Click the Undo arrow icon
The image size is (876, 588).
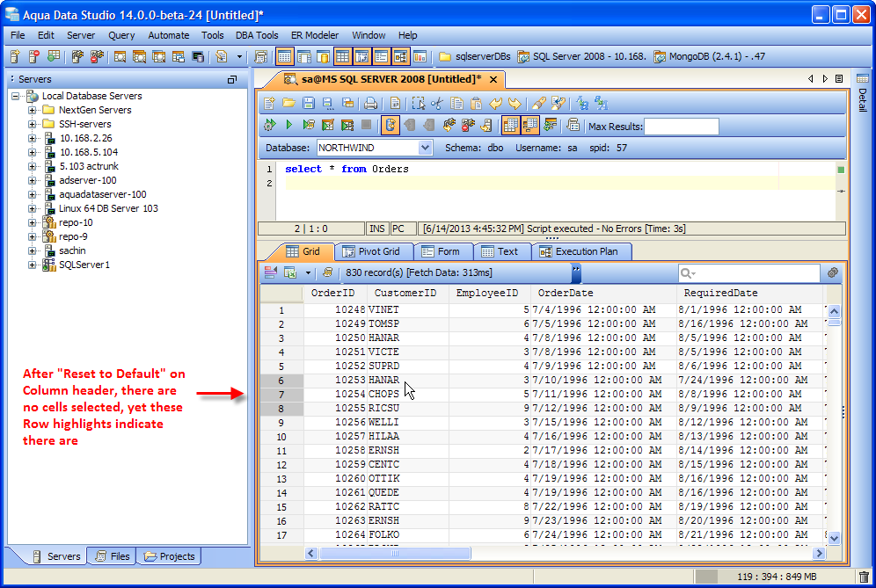[495, 104]
